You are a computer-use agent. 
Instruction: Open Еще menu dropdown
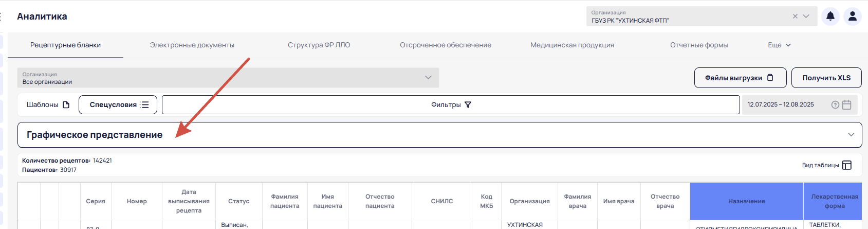click(x=779, y=45)
